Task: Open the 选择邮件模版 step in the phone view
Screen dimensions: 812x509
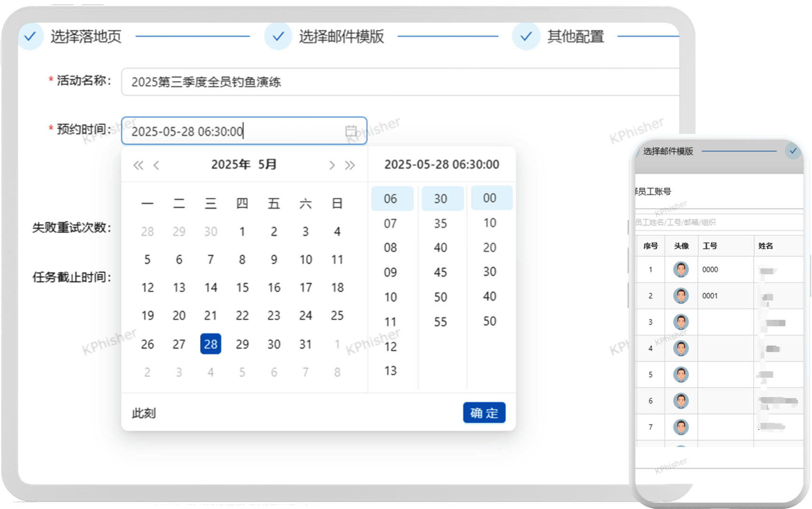Action: tap(668, 151)
